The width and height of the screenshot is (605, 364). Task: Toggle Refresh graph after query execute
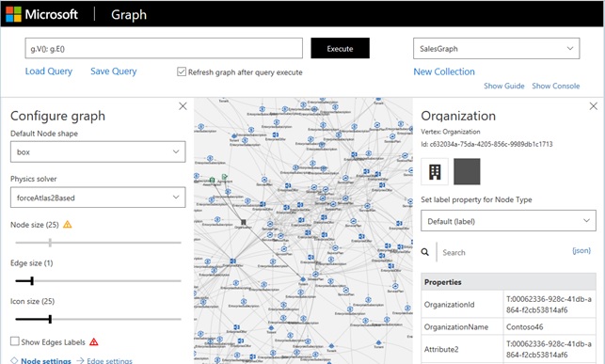(x=182, y=71)
